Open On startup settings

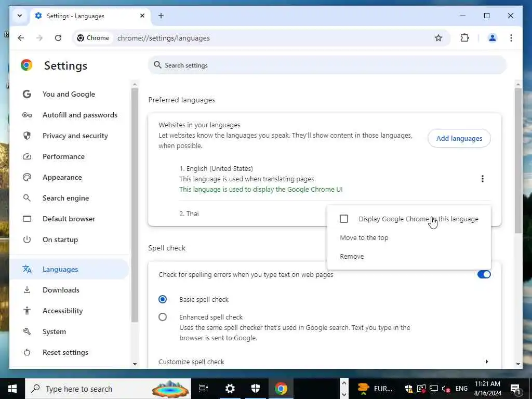[x=60, y=240]
